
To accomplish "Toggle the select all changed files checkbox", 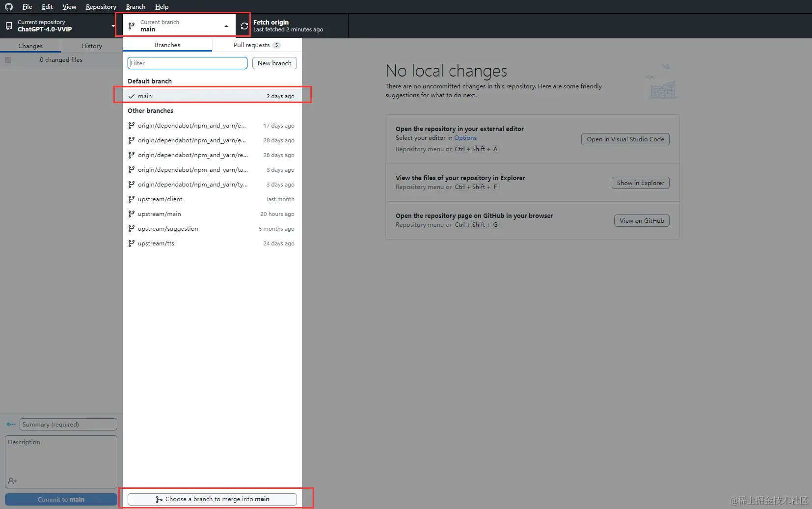I will pos(8,60).
